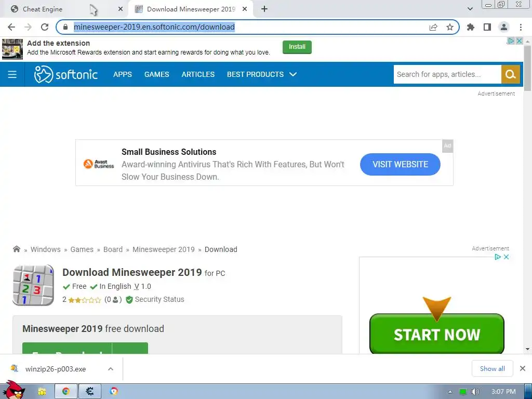The image size is (532, 399).
Task: Click the START NOW green button
Action: coord(436,334)
